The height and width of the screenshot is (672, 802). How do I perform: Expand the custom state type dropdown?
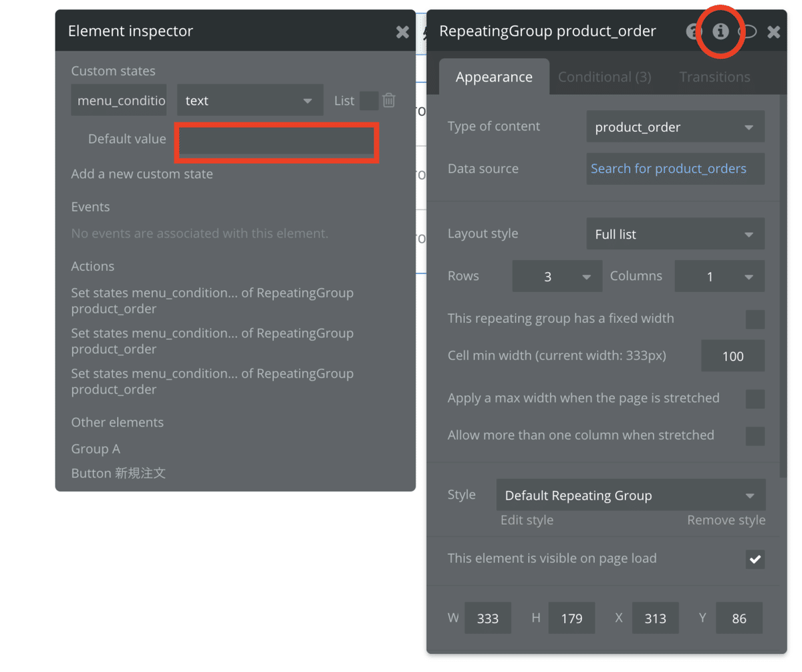pos(249,101)
